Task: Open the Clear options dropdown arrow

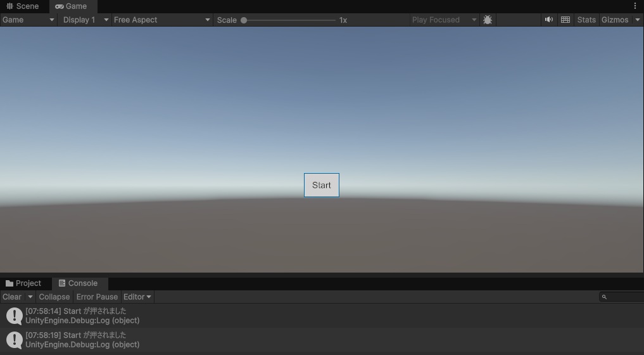Action: pyautogui.click(x=30, y=297)
